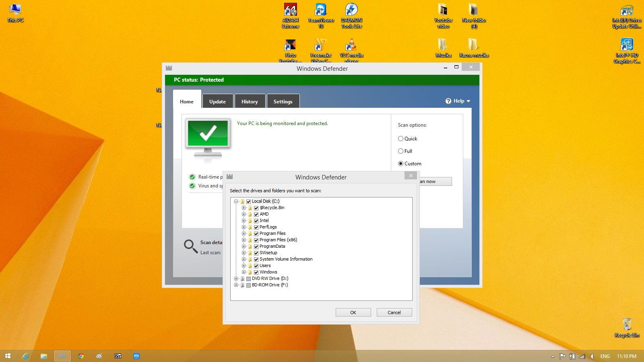Screen dimensions: 644x362
Task: Show hidden system tray icons
Action: point(553,356)
